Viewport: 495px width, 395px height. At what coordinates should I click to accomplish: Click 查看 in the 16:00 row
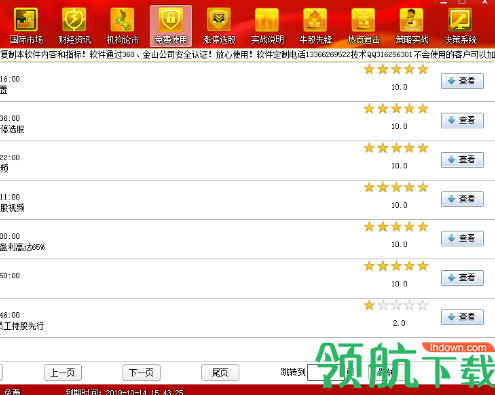tap(462, 81)
